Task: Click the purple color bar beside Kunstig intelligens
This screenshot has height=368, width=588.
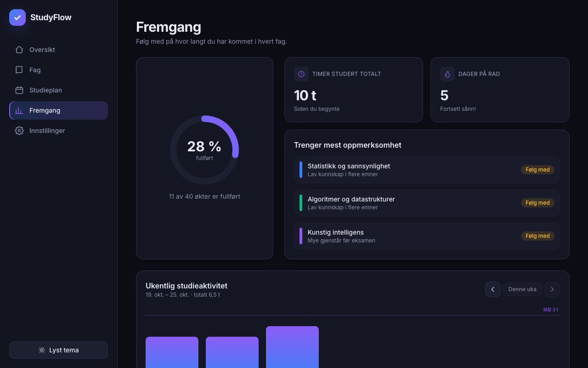Action: (301, 236)
